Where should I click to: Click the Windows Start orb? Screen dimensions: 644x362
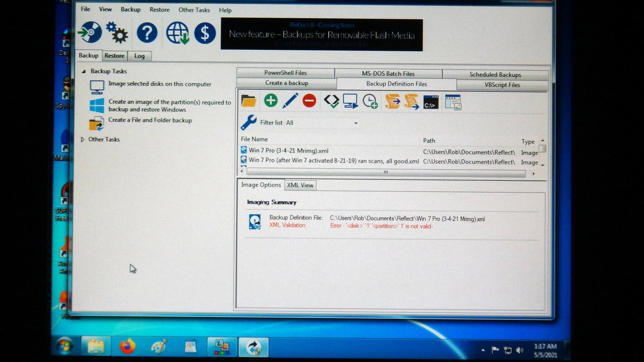pyautogui.click(x=64, y=345)
